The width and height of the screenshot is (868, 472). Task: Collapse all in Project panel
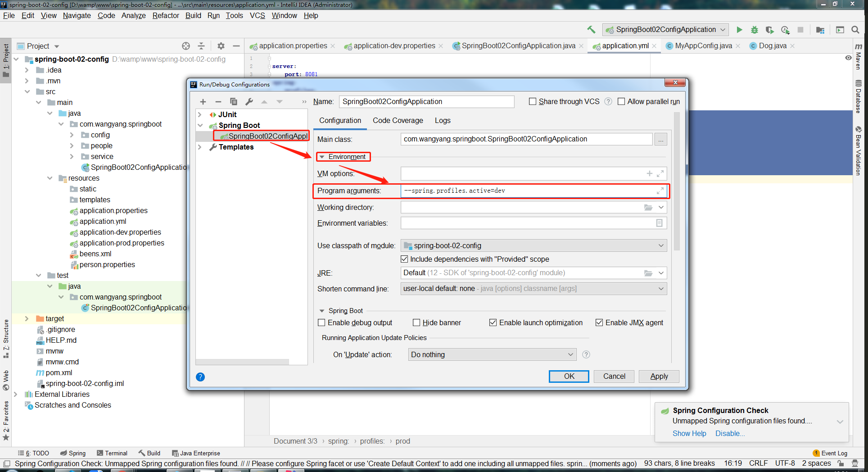click(201, 46)
